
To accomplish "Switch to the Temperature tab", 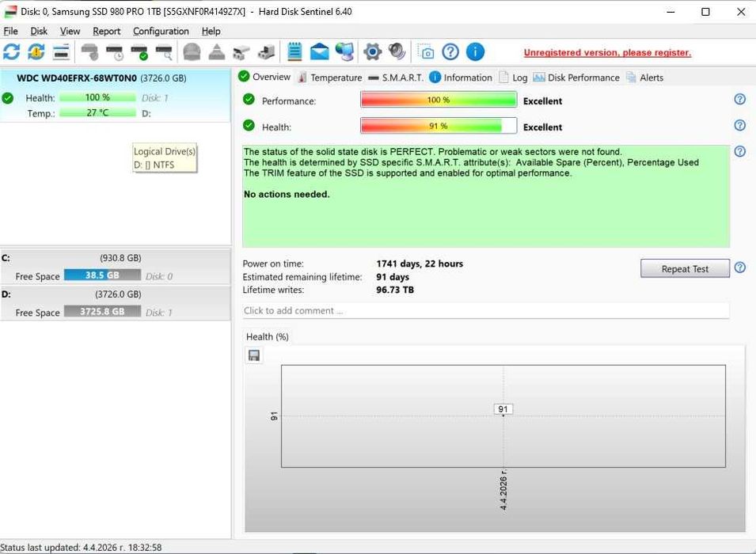I will tap(330, 77).
